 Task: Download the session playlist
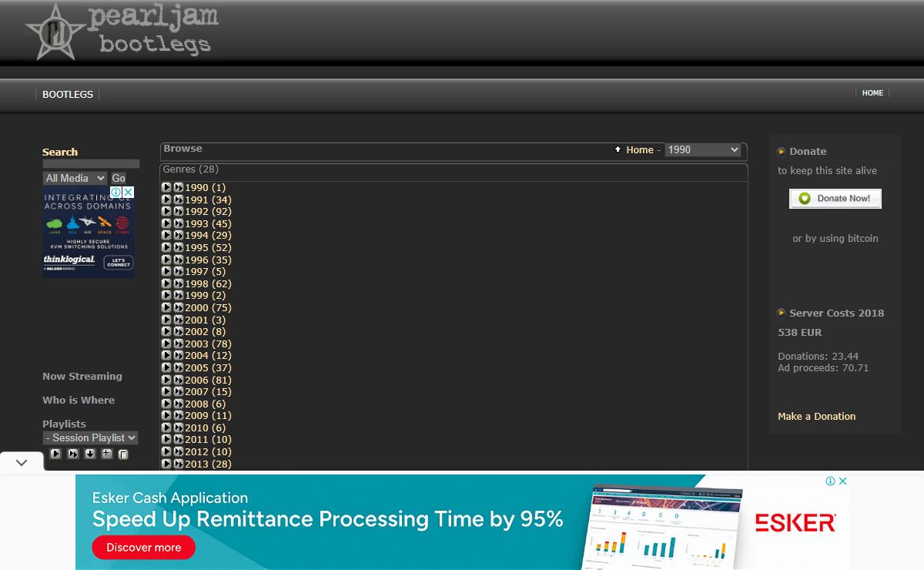coord(90,454)
